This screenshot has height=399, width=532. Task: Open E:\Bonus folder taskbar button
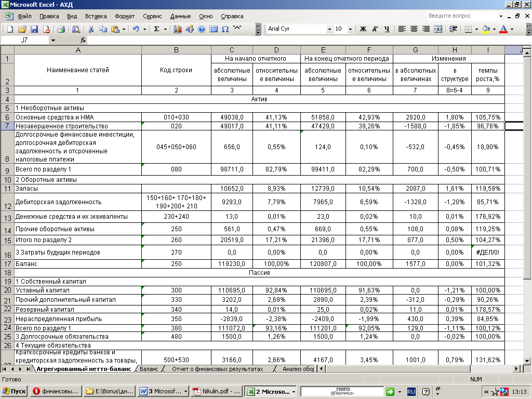[x=109, y=391]
